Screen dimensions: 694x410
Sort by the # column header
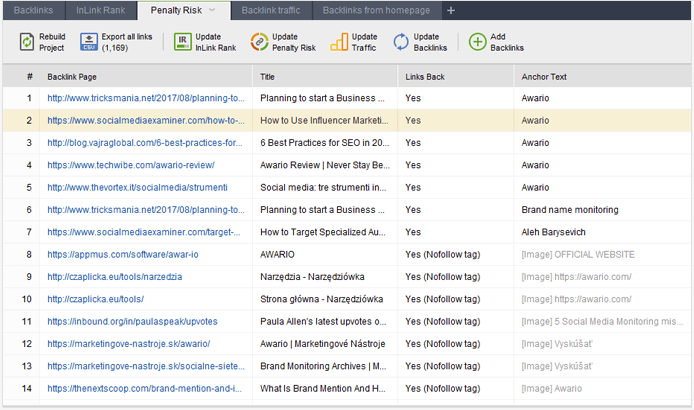pyautogui.click(x=29, y=77)
